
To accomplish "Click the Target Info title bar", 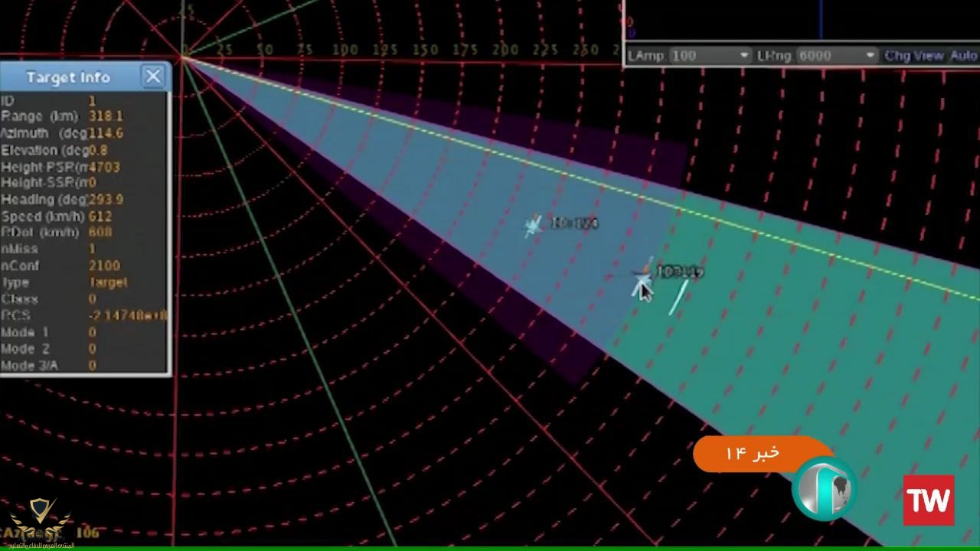I will point(69,77).
